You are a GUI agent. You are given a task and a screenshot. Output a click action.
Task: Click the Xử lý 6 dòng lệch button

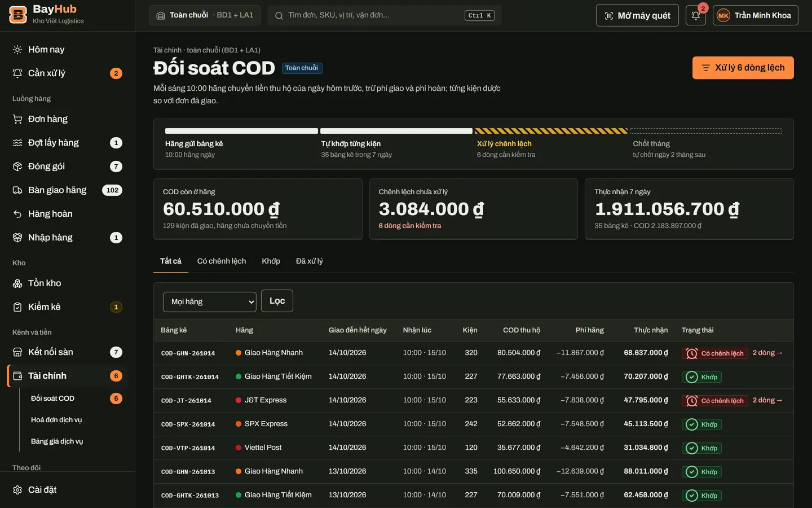(x=743, y=68)
